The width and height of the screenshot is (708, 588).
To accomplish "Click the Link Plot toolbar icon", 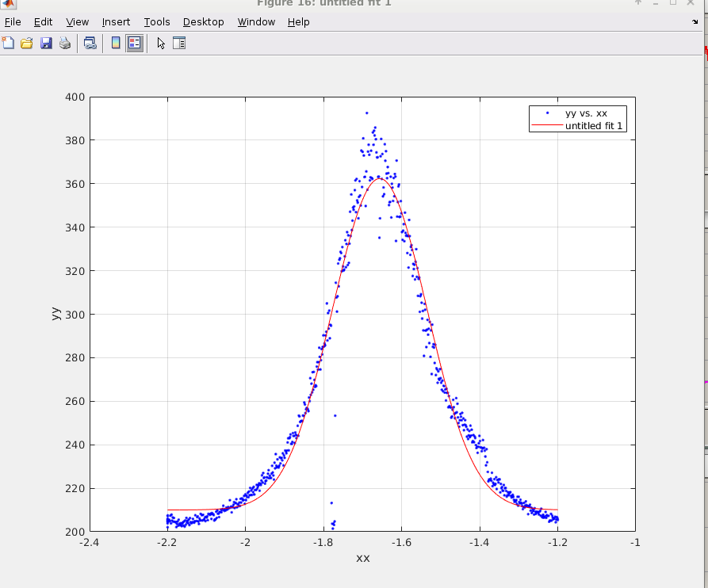I will (90, 43).
